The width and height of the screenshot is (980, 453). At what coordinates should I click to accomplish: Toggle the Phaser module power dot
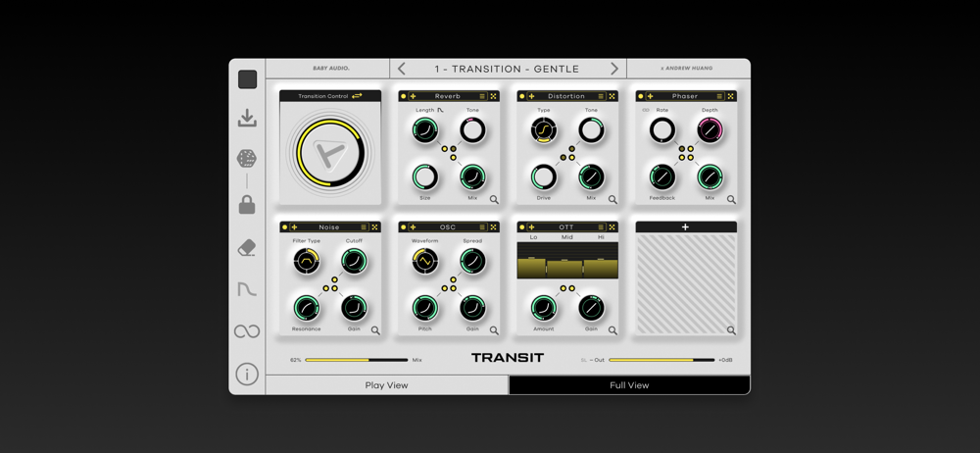641,96
